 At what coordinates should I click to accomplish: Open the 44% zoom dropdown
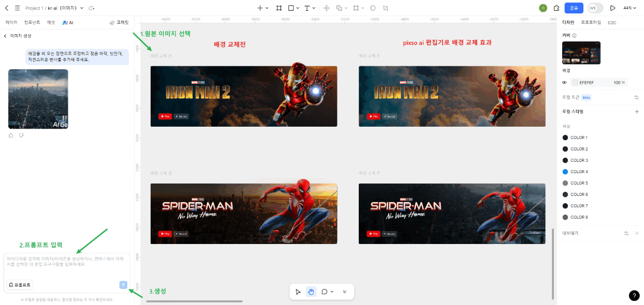(x=630, y=8)
